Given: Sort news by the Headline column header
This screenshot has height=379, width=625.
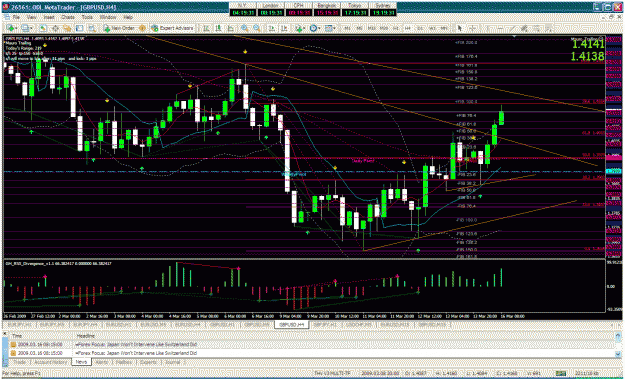Looking at the screenshot, I should 343,336.
